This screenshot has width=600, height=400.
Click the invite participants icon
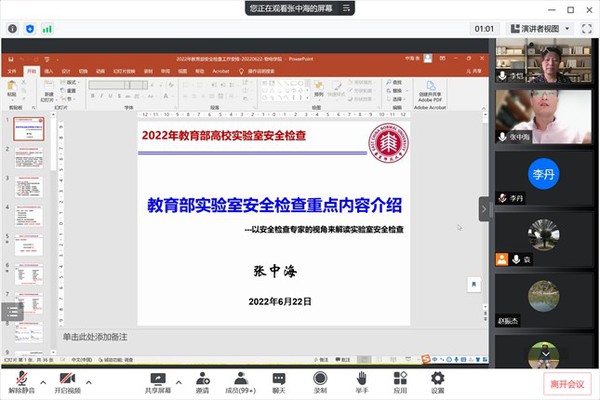pos(203,380)
